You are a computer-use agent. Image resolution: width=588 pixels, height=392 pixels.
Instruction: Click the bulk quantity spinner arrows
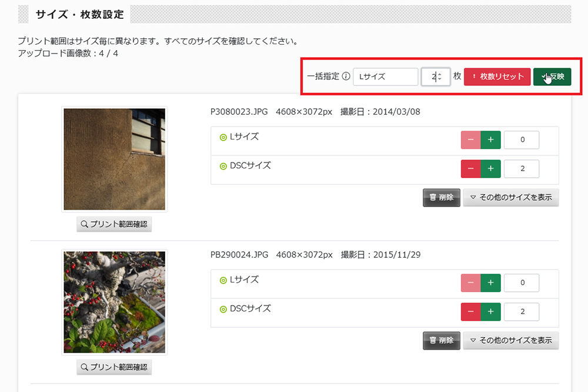tap(440, 77)
